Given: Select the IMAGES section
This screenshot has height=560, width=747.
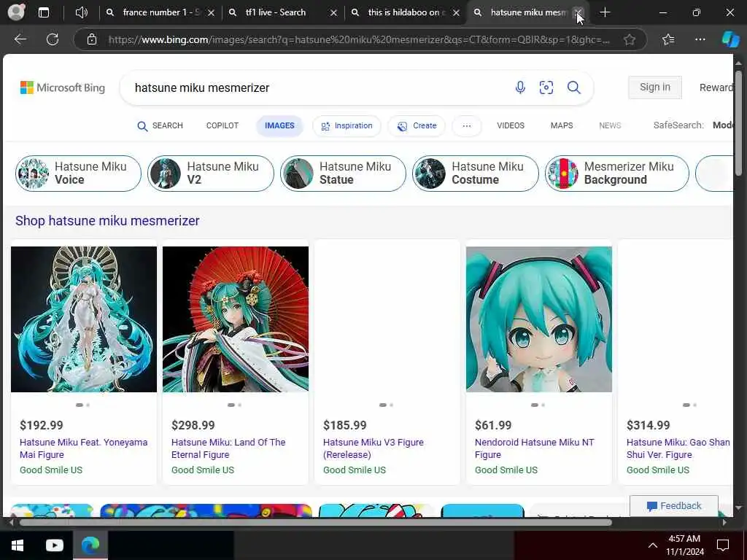Looking at the screenshot, I should (x=279, y=125).
